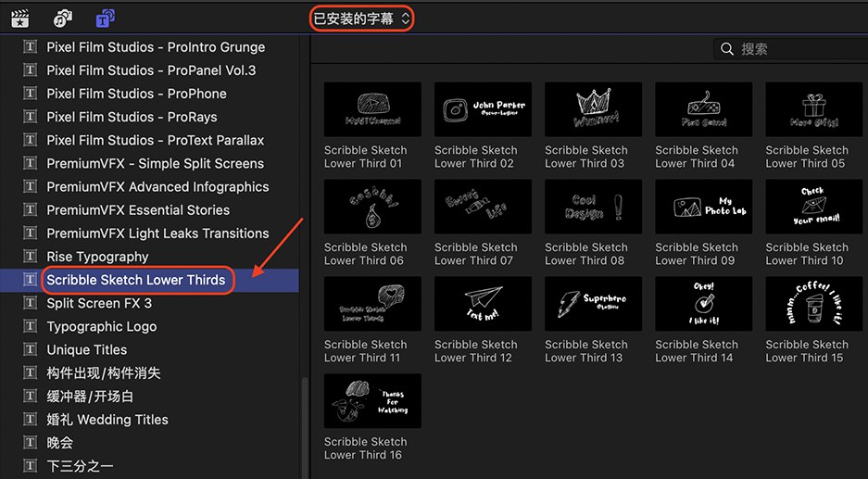Open the Libraries sidebar icon
This screenshot has width=868, height=479.
(x=20, y=19)
